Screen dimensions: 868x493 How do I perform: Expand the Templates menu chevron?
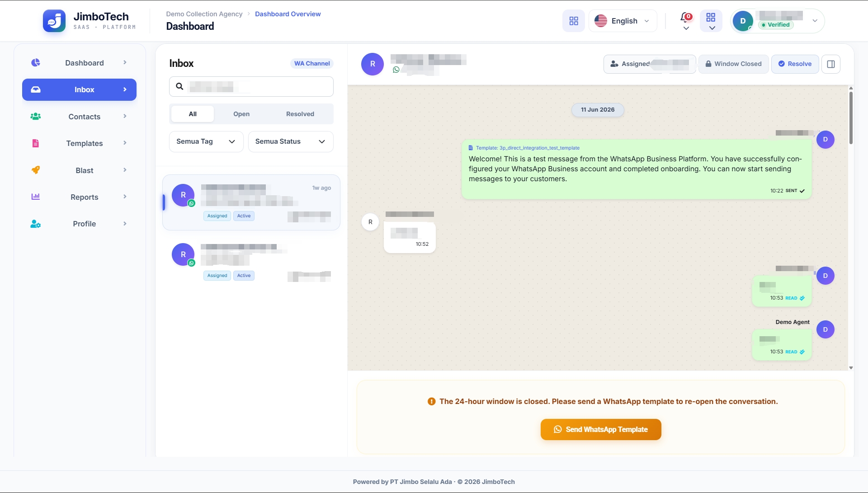125,143
